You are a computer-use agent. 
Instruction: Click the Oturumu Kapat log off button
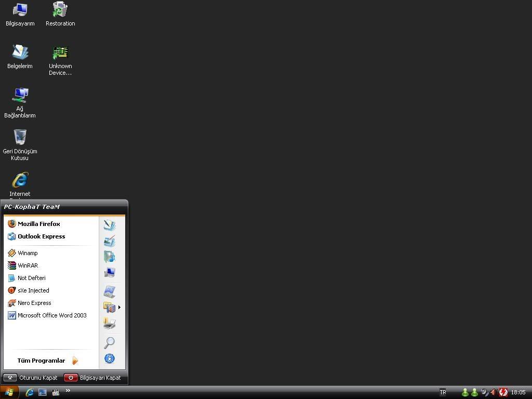31,378
